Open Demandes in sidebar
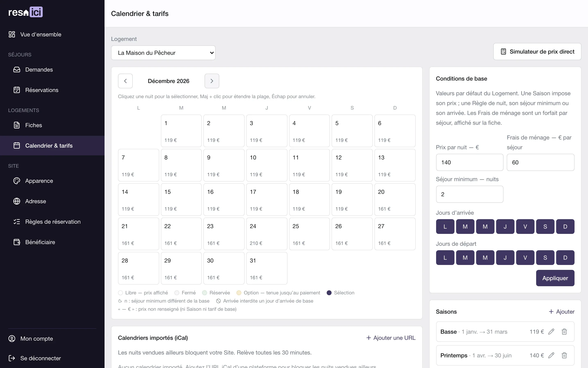This screenshot has width=588, height=368. pyautogui.click(x=52, y=70)
